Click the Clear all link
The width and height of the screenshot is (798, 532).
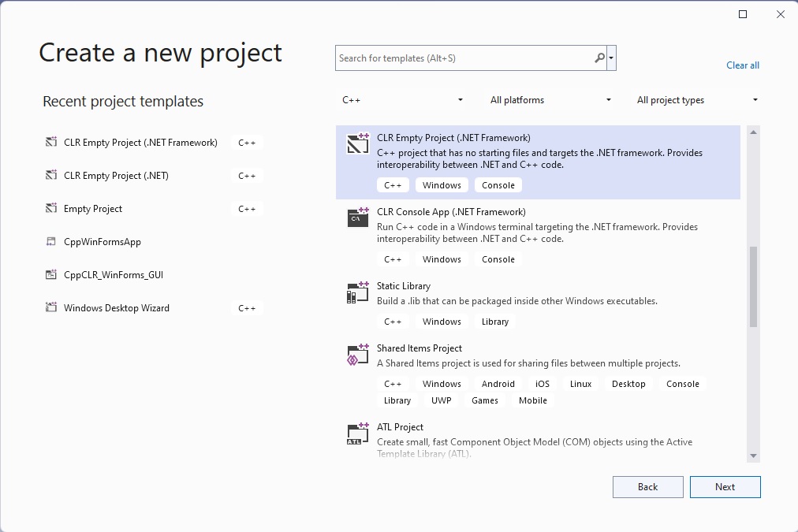pyautogui.click(x=743, y=65)
